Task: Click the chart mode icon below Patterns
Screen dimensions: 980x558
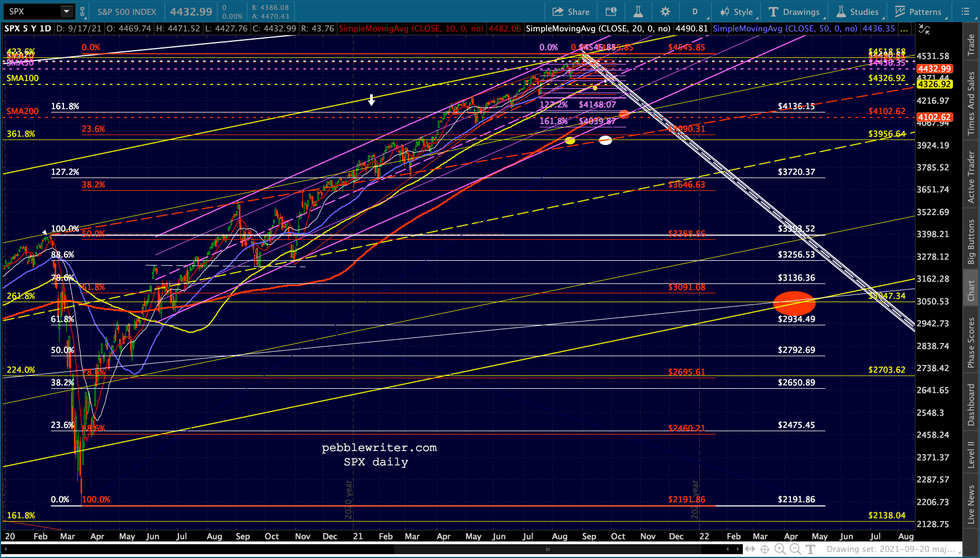Action: [x=925, y=30]
